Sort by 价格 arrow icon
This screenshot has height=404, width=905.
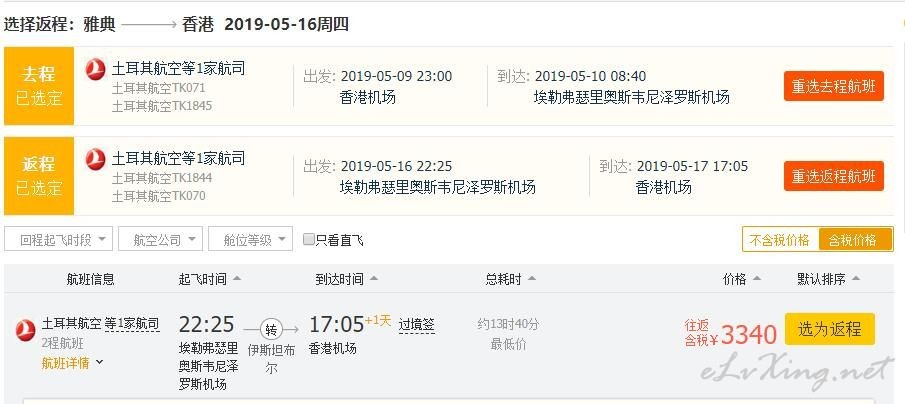(757, 279)
